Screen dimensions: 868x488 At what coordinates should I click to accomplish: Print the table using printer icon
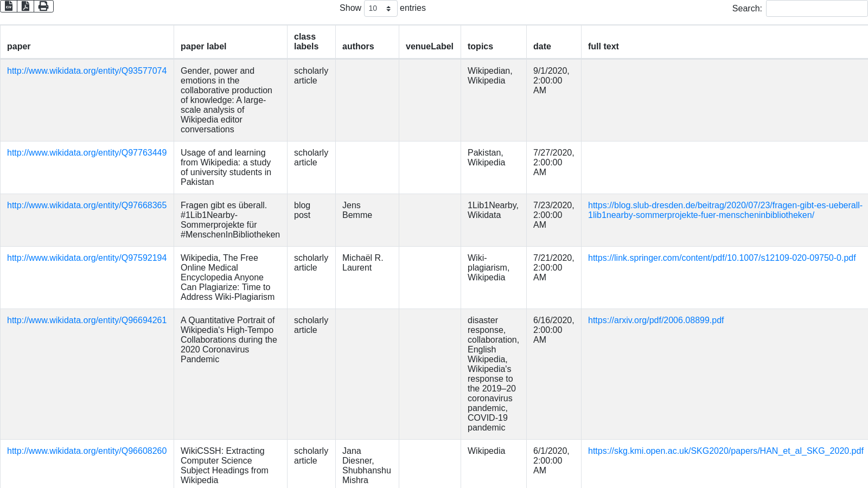click(43, 6)
